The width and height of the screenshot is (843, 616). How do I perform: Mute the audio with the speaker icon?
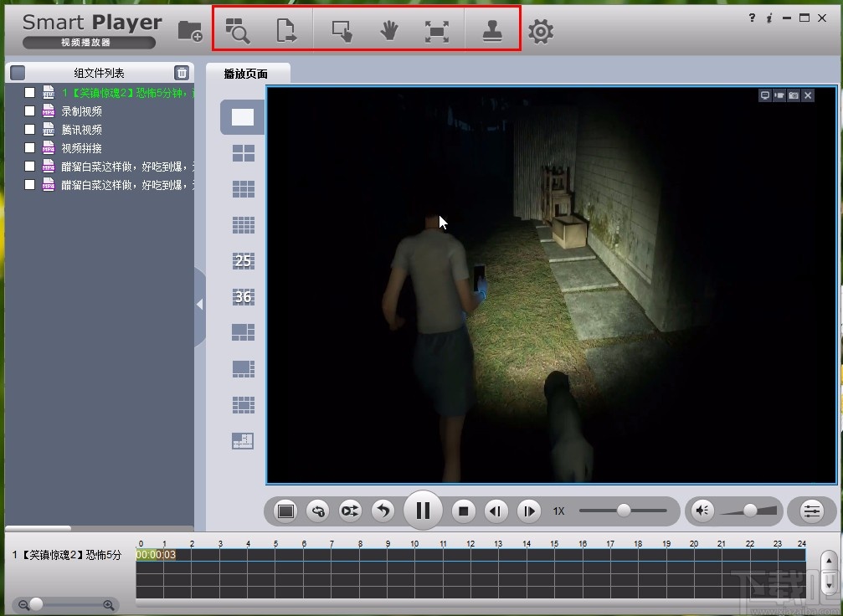tap(703, 511)
